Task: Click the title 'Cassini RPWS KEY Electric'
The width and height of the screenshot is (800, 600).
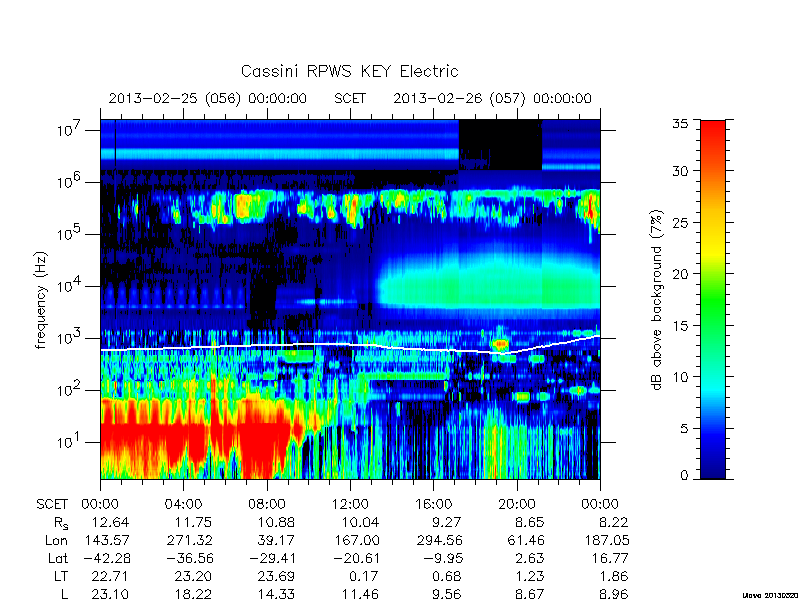Action: click(349, 71)
